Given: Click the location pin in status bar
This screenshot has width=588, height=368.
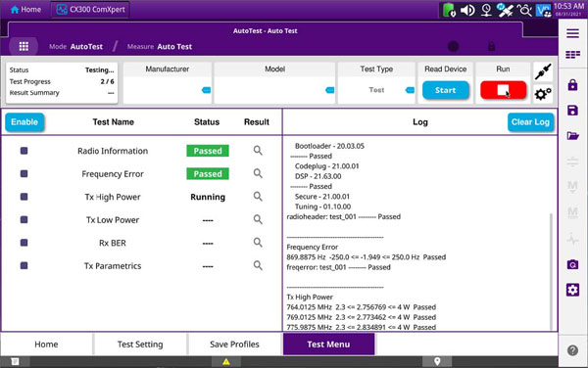Looking at the screenshot, I should [437, 361].
